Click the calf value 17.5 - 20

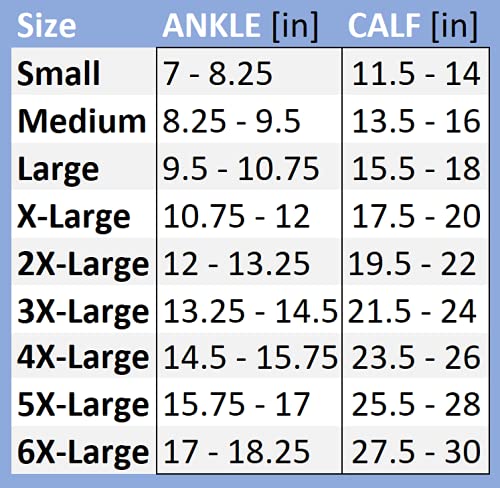pos(416,216)
